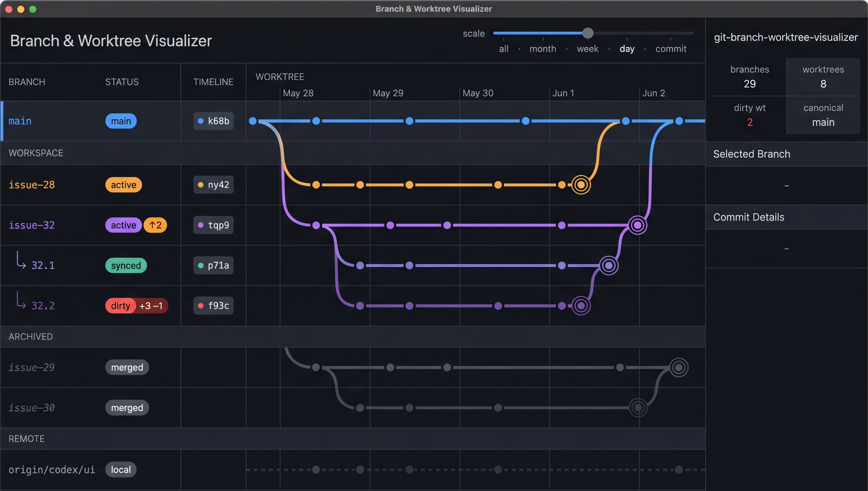This screenshot has height=491, width=868.
Task: Click the purple active badge on issue-32
Action: coord(124,225)
